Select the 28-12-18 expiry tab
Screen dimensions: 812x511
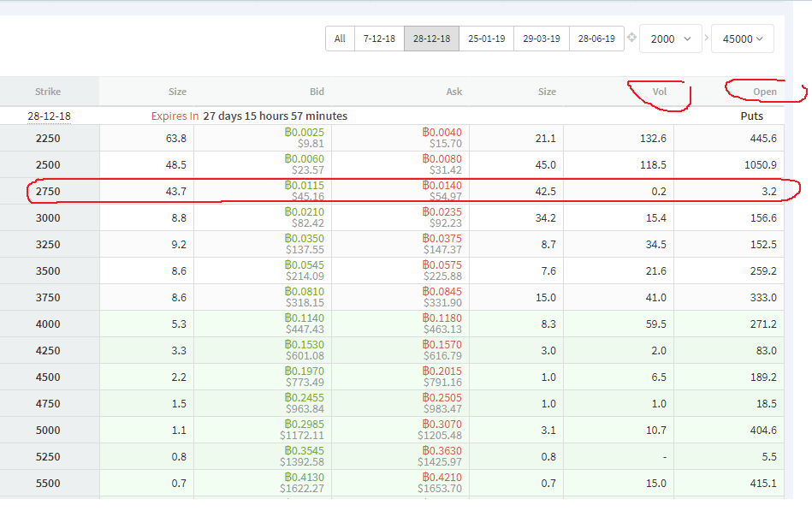431,39
